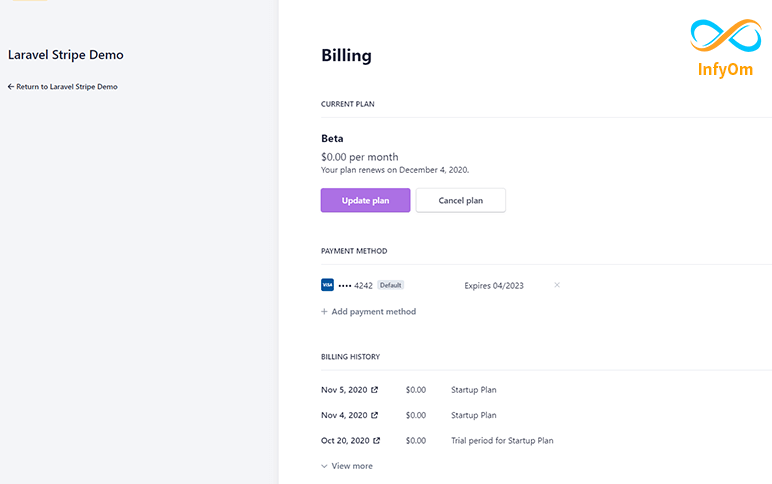The height and width of the screenshot is (484, 772).
Task: Click the card number ending 4242
Action: click(x=355, y=286)
